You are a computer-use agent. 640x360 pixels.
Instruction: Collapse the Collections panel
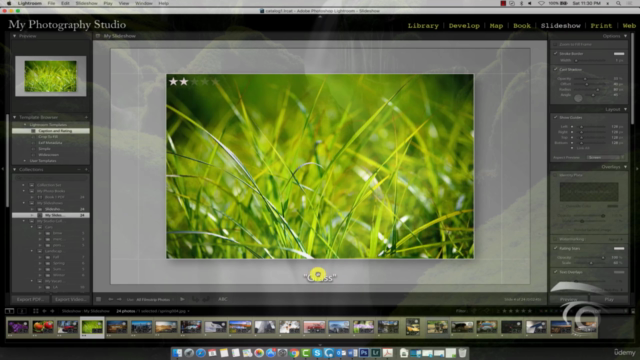click(15, 169)
